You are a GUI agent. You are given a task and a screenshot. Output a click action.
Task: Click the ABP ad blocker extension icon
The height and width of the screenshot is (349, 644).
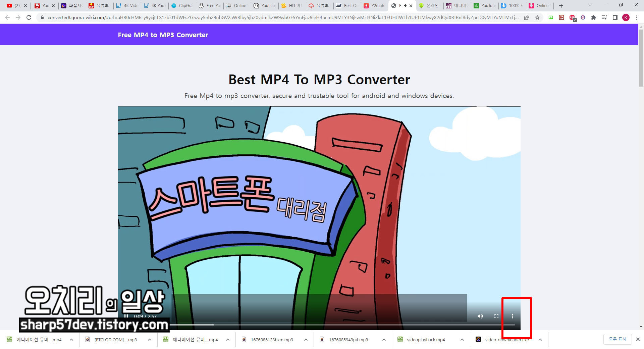click(x=572, y=17)
